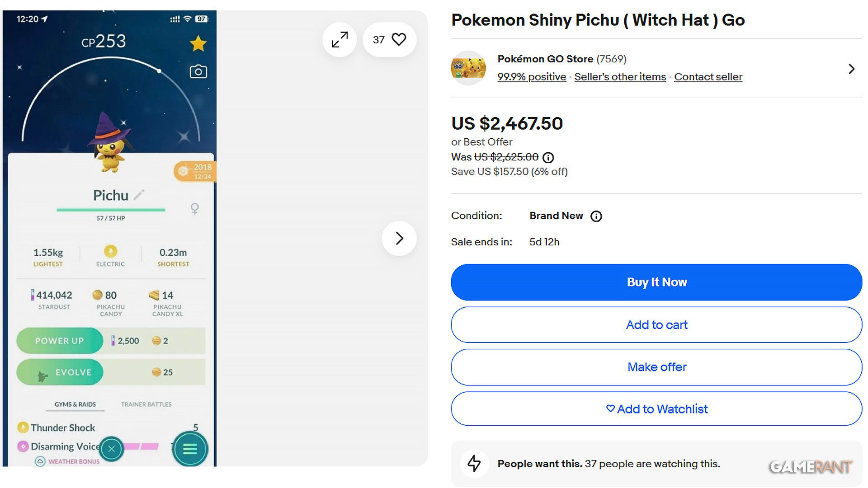
Task: Open the AR camera icon
Action: (198, 72)
